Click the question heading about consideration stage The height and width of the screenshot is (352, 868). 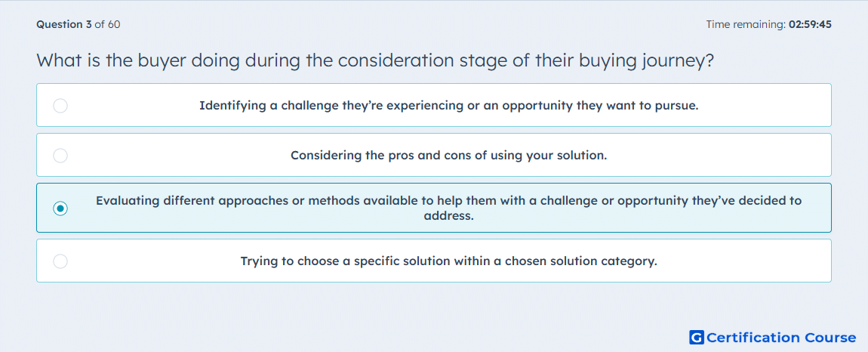[375, 60]
